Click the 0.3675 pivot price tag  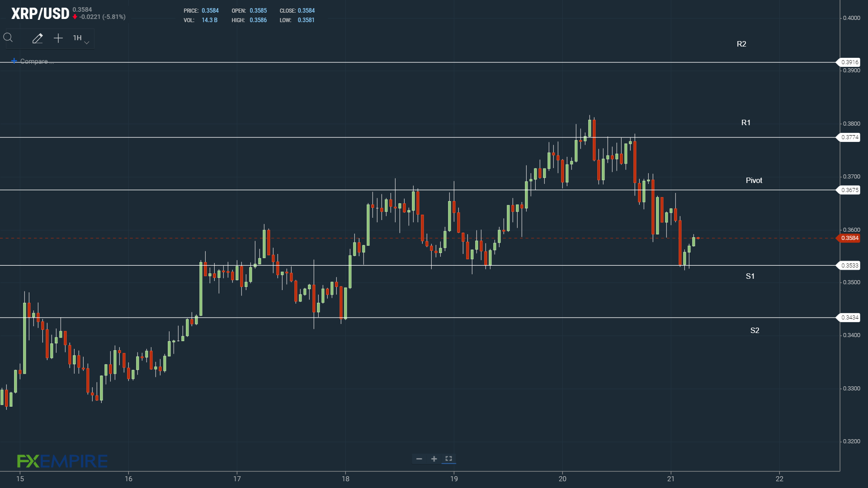[x=849, y=190]
